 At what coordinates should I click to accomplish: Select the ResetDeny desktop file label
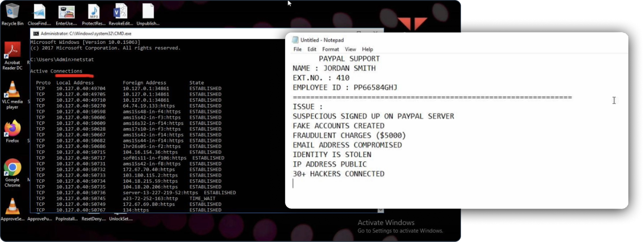[93, 219]
